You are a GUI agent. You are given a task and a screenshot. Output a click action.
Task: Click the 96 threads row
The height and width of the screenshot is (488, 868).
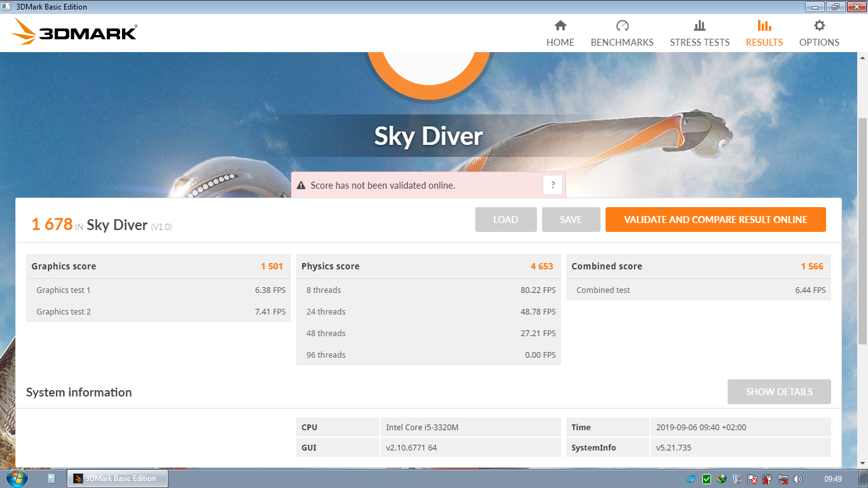[428, 355]
